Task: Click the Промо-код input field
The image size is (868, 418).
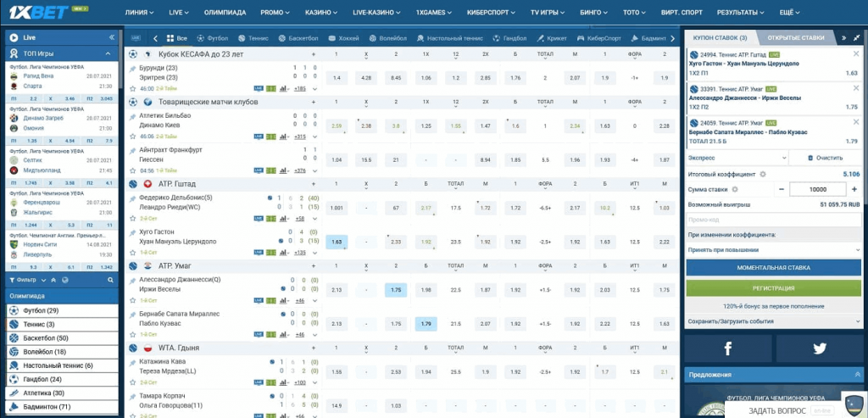Action: pyautogui.click(x=774, y=220)
